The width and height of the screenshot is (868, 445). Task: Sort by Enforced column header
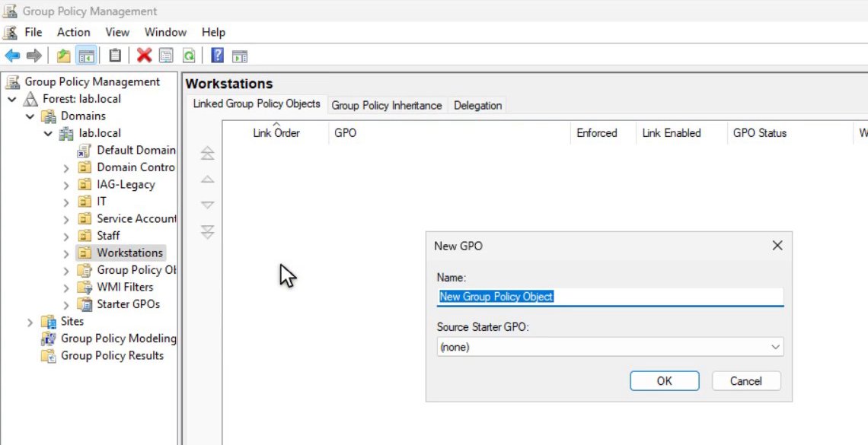pyautogui.click(x=603, y=132)
